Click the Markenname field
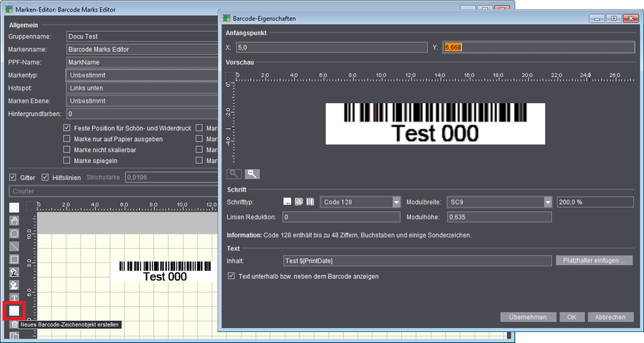The width and height of the screenshot is (644, 343). [x=142, y=50]
